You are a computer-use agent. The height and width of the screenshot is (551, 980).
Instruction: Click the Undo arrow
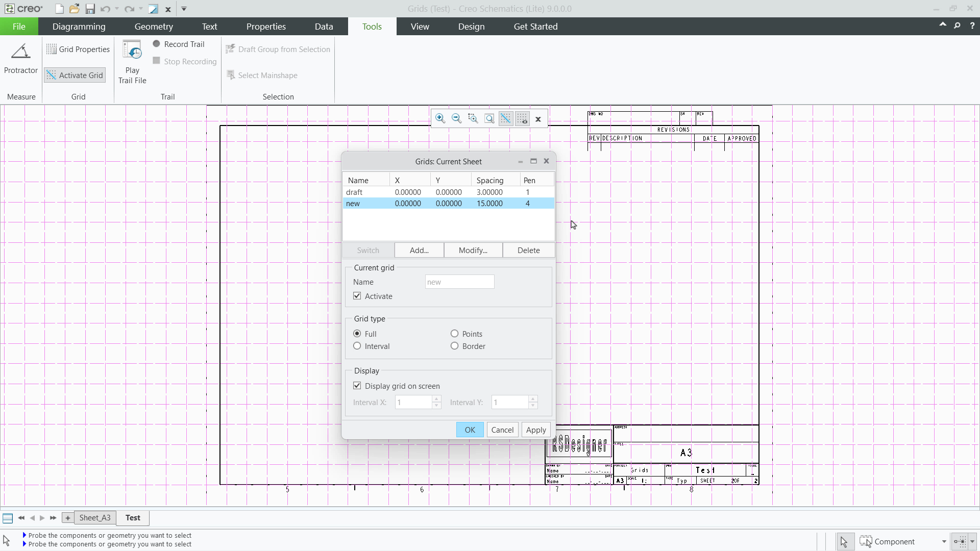click(x=105, y=9)
